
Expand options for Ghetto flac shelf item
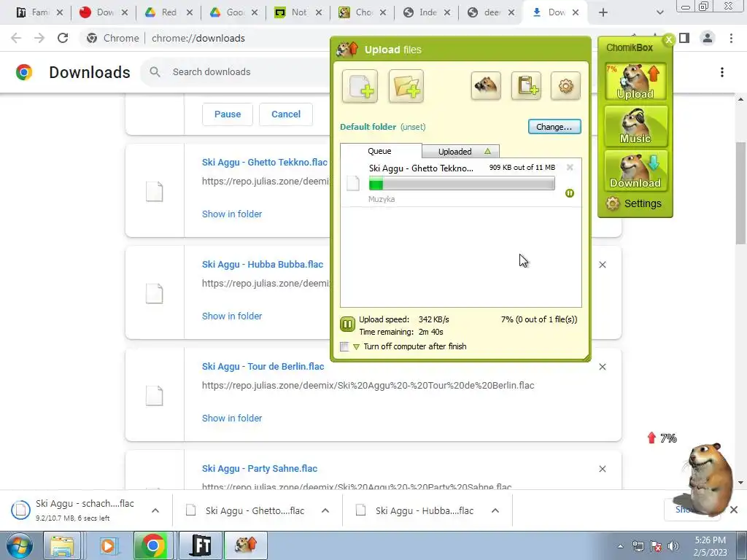[x=325, y=510]
